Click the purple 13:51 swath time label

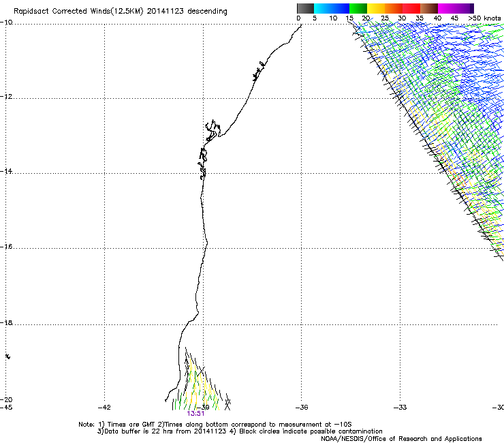coord(195,414)
